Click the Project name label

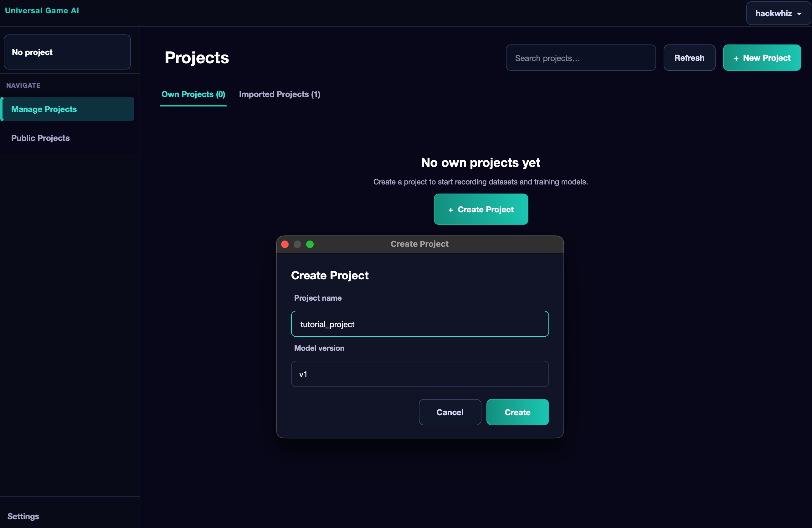coord(318,298)
